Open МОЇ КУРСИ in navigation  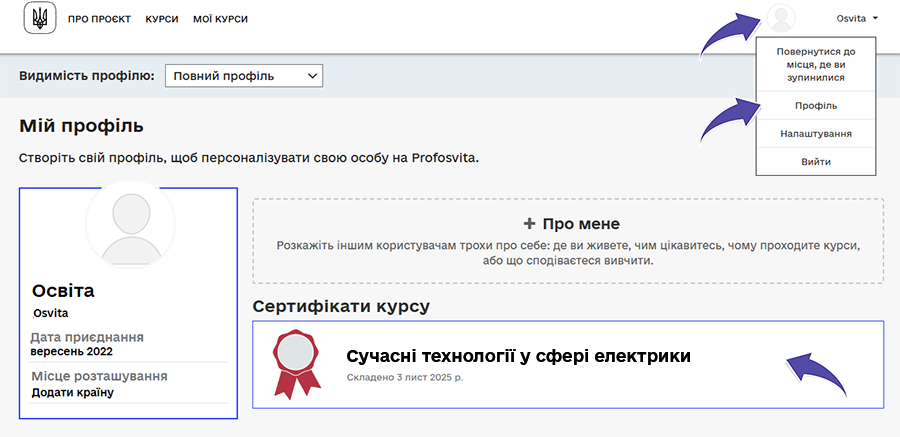pos(220,19)
